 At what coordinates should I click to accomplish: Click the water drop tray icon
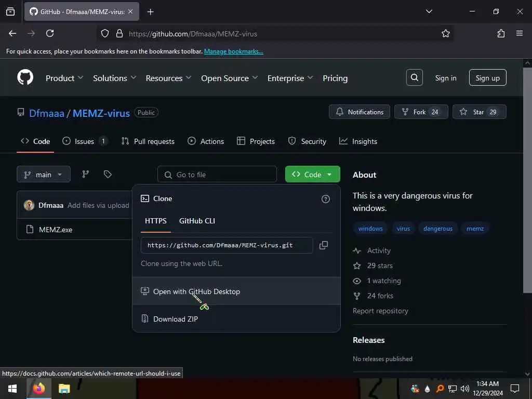coord(427,389)
